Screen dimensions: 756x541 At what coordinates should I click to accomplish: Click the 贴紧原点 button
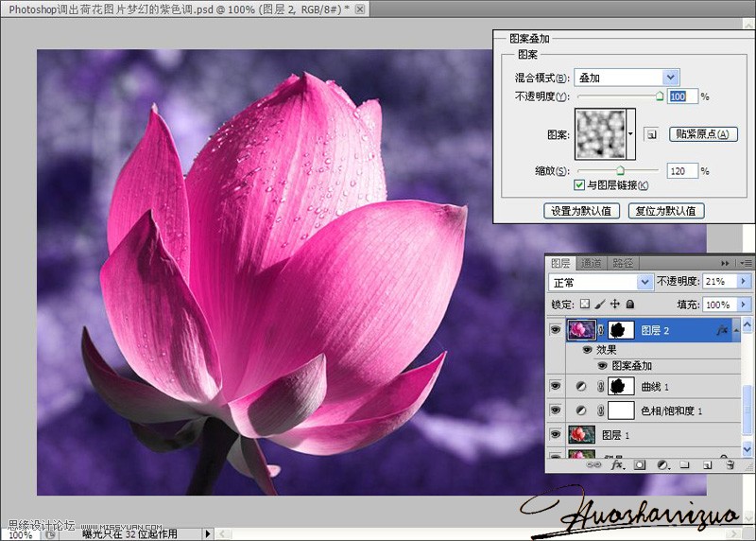[703, 134]
